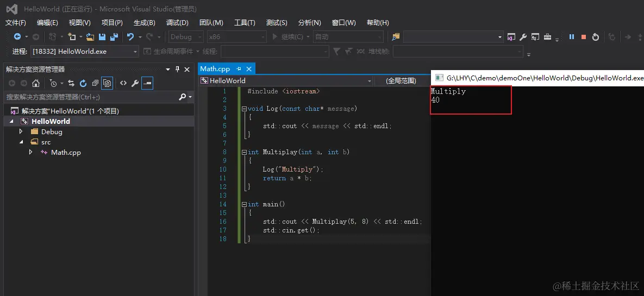Screen dimensions: 644x296
Task: Toggle the pin on the Solution Explorer panel
Action: (177, 69)
